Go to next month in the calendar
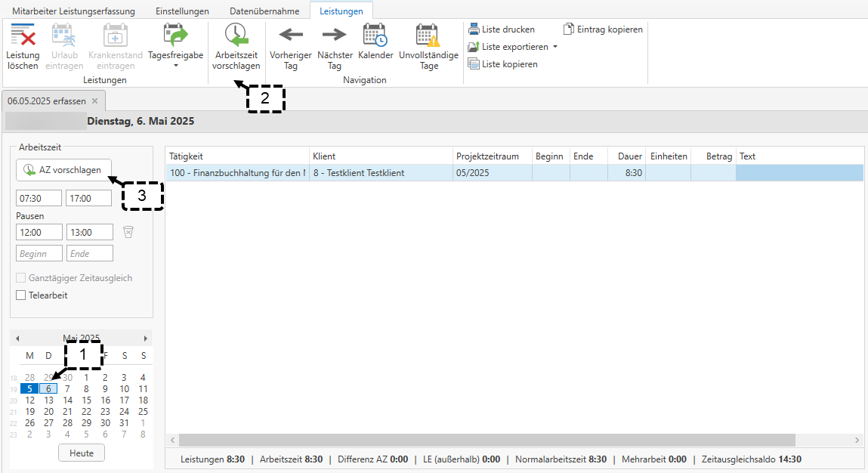 pos(147,339)
